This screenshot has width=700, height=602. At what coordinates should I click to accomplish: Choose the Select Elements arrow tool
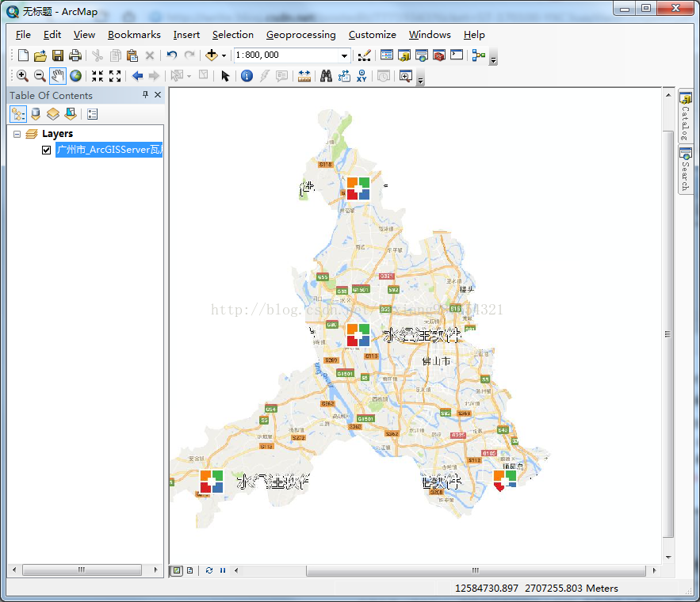pos(225,76)
